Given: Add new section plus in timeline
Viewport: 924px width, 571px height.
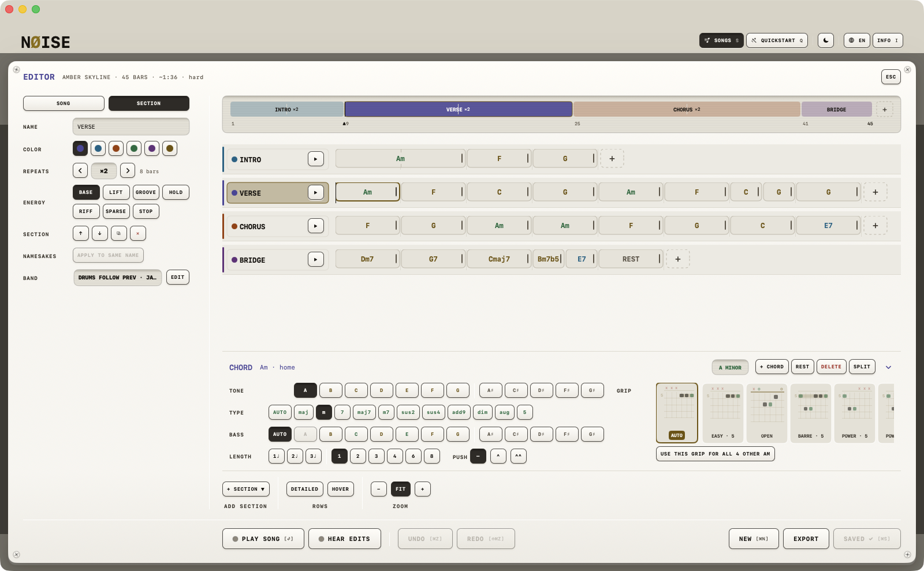Looking at the screenshot, I should pyautogui.click(x=885, y=109).
